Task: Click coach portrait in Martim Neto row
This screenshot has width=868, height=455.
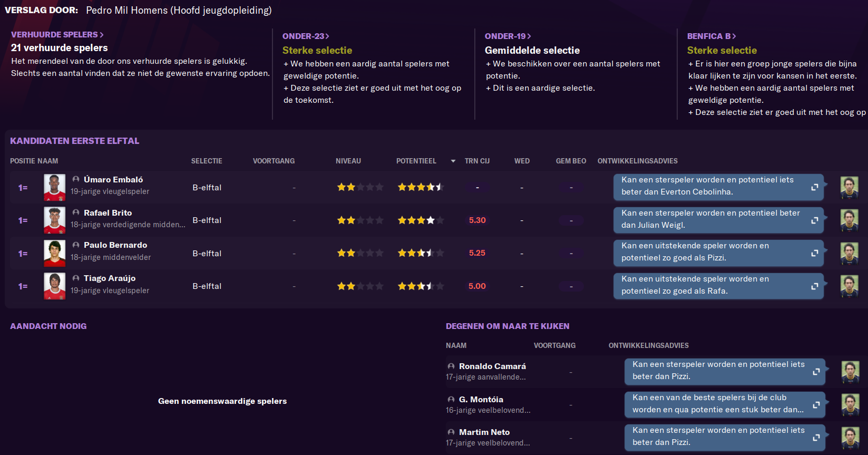Action: [x=850, y=438]
